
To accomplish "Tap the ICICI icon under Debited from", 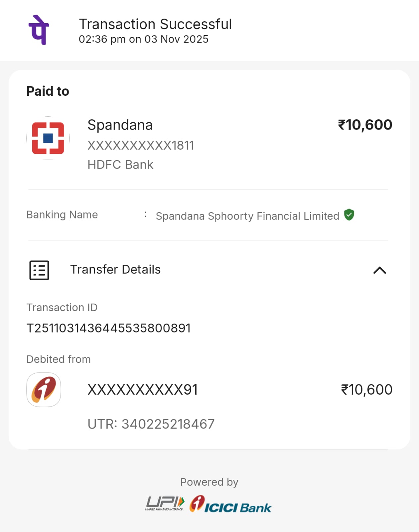I will point(44,389).
